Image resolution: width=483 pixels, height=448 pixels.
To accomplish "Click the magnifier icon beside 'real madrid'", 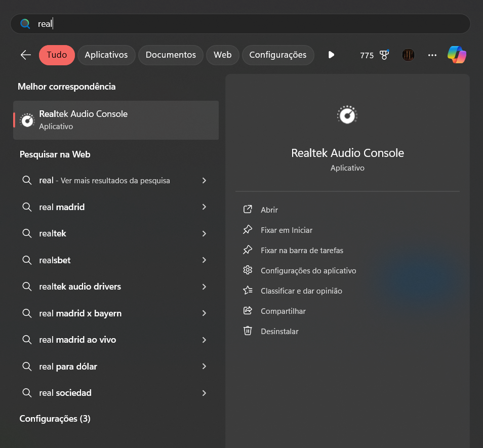I will pyautogui.click(x=27, y=207).
